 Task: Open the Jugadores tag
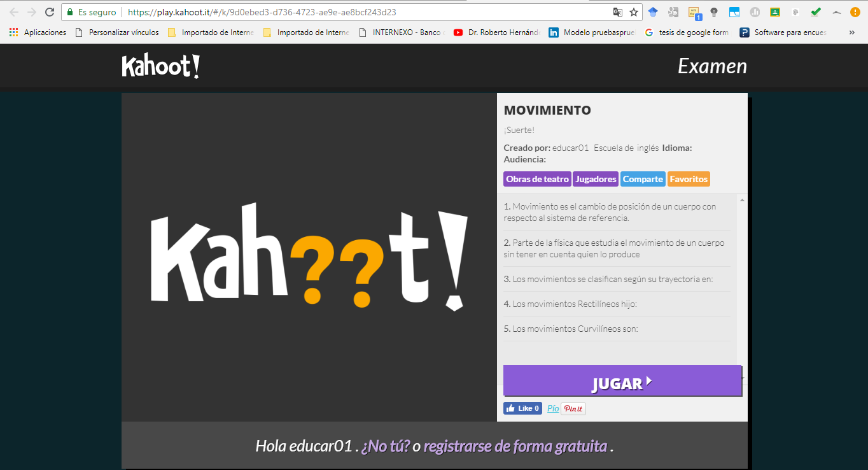click(x=596, y=179)
